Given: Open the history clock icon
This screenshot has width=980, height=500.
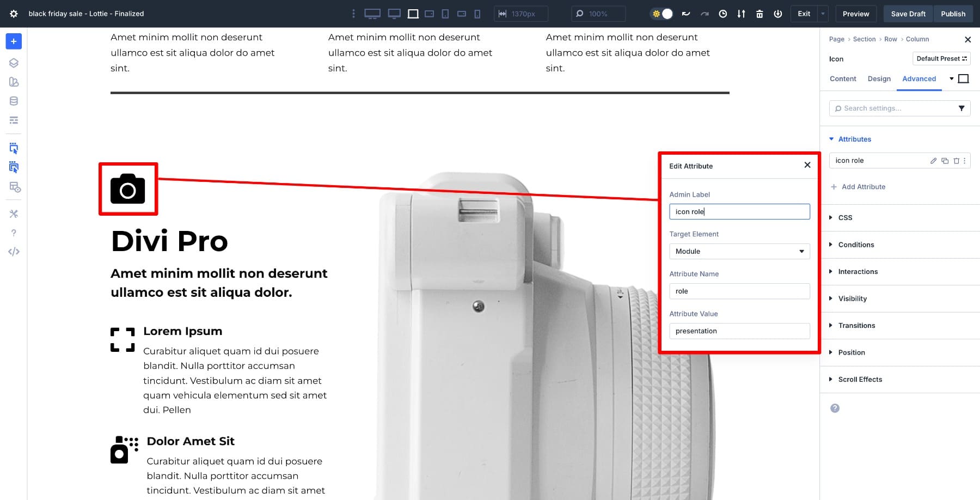Looking at the screenshot, I should tap(722, 14).
